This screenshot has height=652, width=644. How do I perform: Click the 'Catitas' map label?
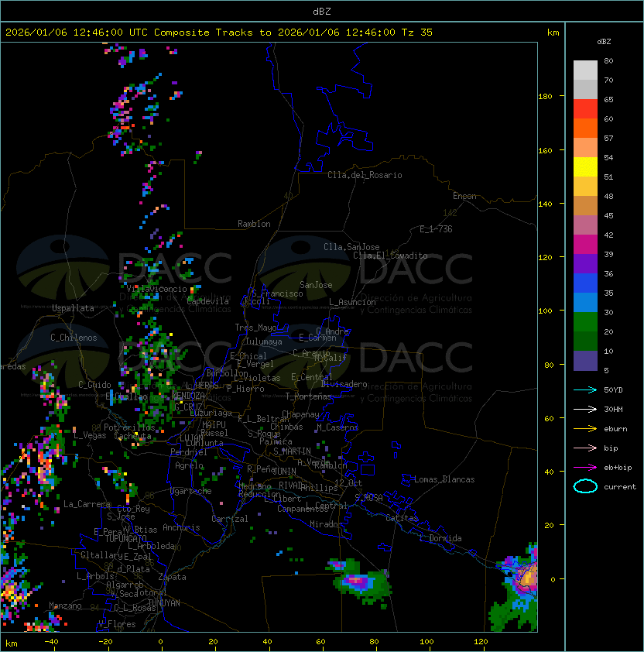tap(402, 518)
